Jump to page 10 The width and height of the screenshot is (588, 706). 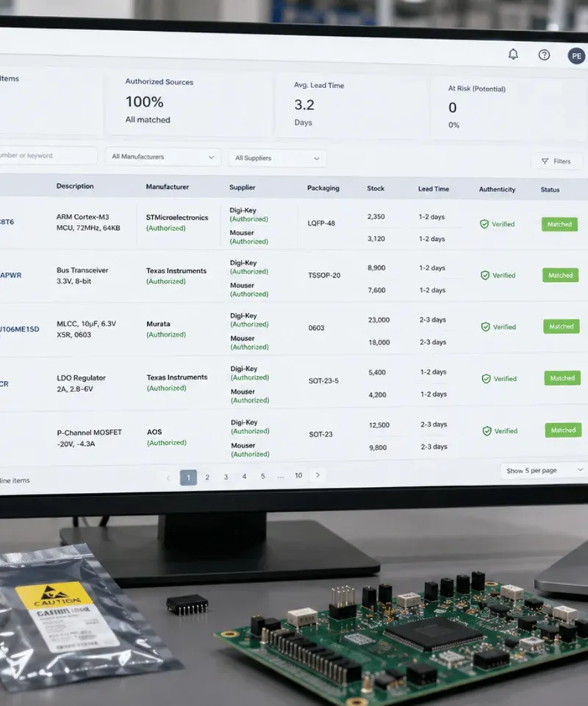(298, 475)
